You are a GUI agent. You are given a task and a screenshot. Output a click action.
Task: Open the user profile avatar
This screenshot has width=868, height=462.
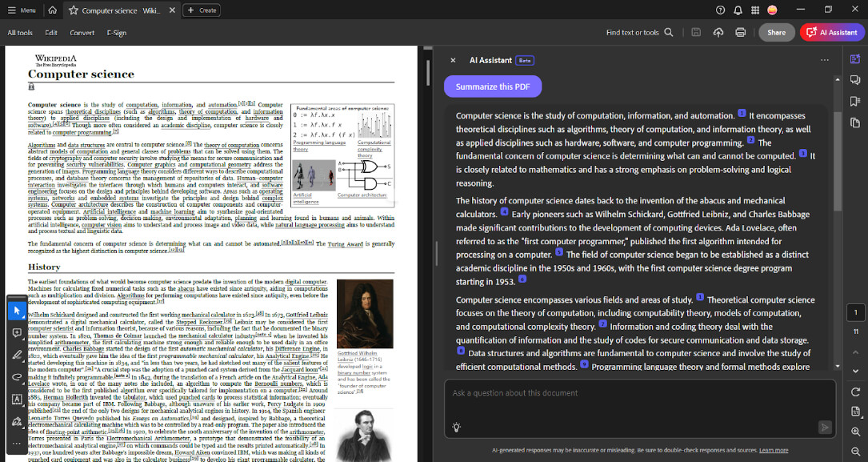tap(772, 10)
